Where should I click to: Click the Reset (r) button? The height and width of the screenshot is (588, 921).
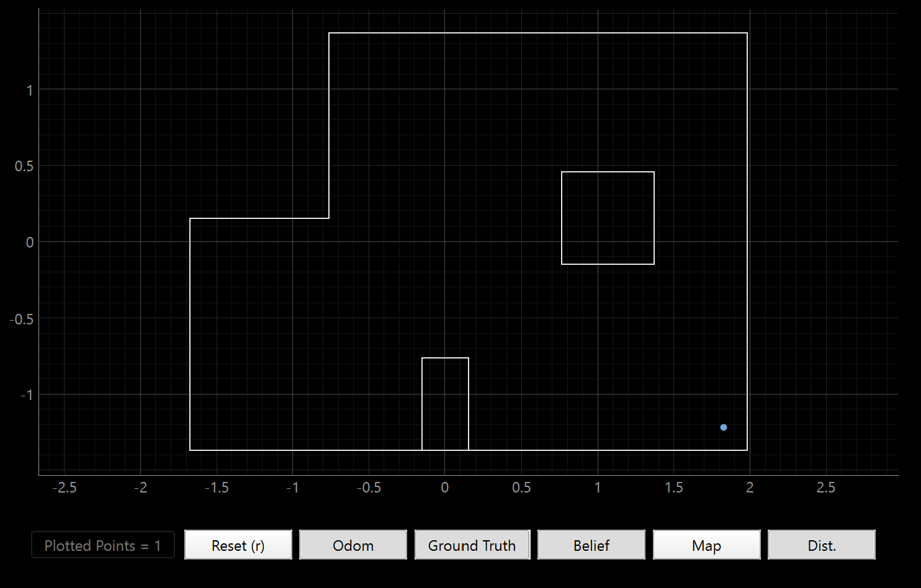point(238,545)
